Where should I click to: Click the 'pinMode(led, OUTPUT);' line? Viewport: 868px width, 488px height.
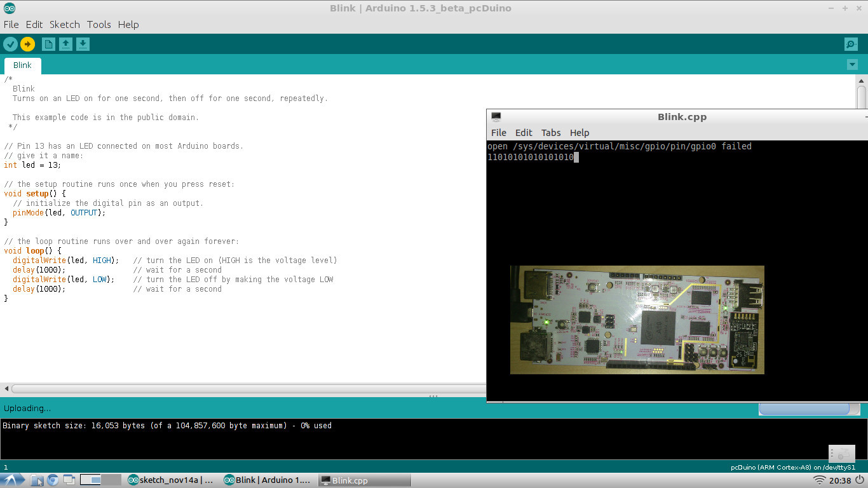[x=59, y=213]
